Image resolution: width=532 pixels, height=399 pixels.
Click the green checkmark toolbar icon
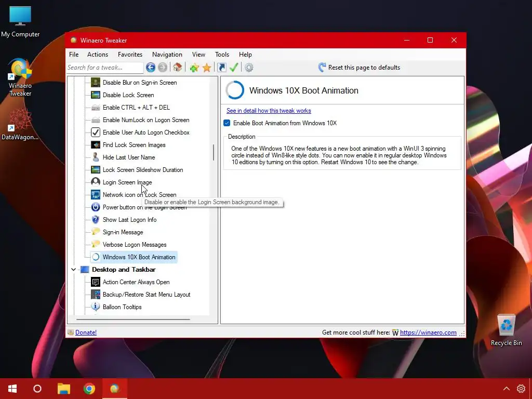234,67
